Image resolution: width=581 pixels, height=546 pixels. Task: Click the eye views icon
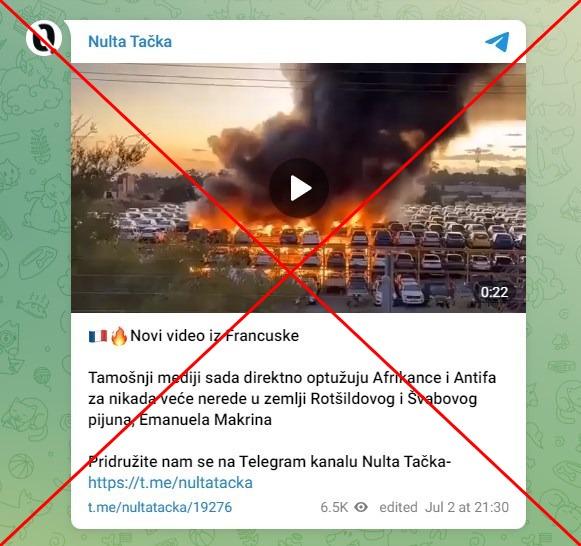tap(361, 507)
